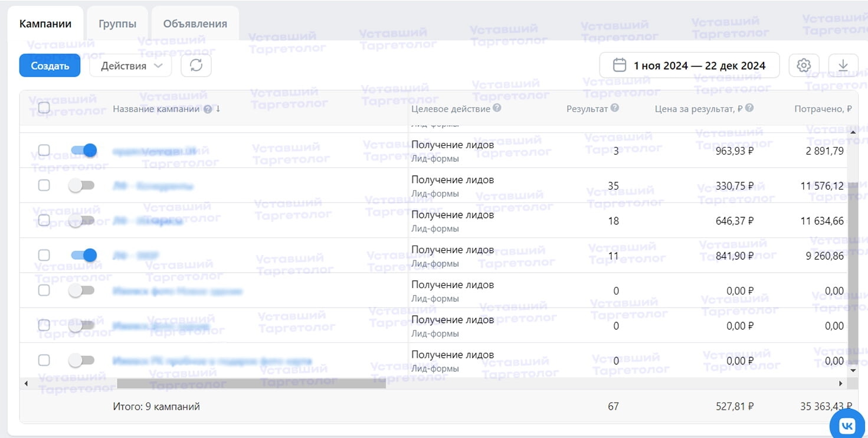868x438 pixels.
Task: Toggle the select-all campaigns header checkbox
Action: click(x=44, y=108)
